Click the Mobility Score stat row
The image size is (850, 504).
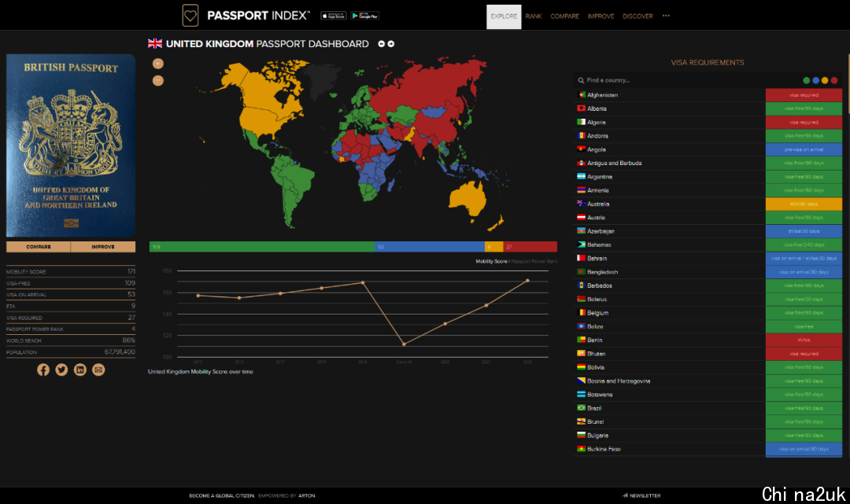pyautogui.click(x=71, y=271)
